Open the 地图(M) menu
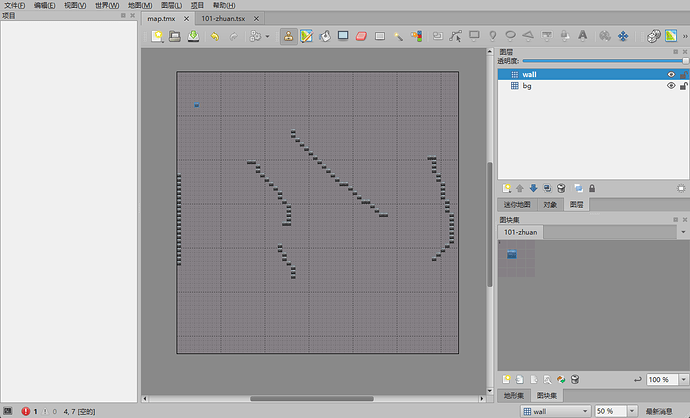690x418 pixels. point(140,5)
